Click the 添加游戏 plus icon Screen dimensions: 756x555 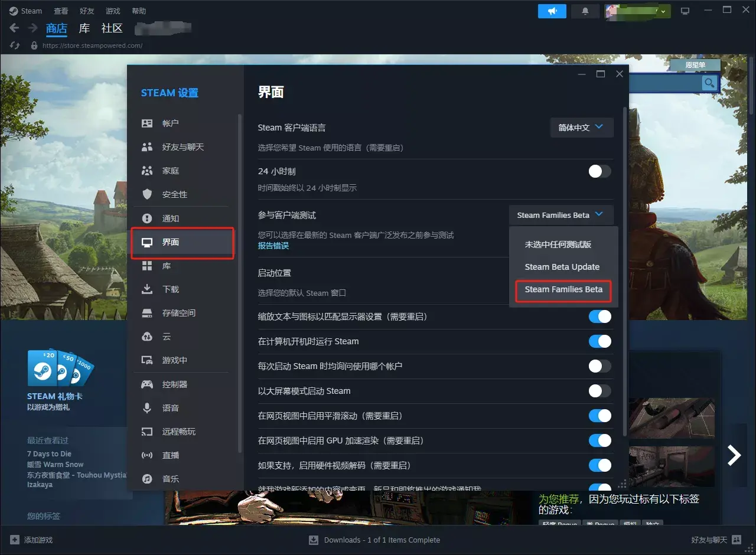[x=14, y=540]
